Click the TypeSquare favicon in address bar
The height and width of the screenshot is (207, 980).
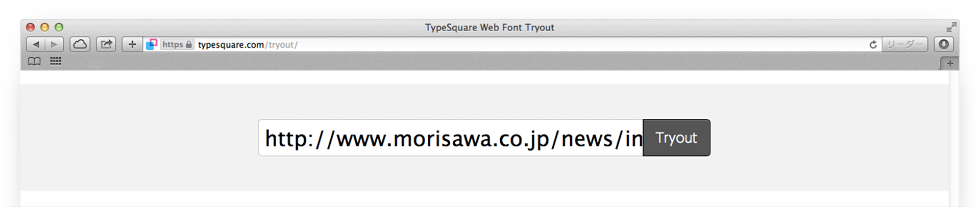pos(152,45)
